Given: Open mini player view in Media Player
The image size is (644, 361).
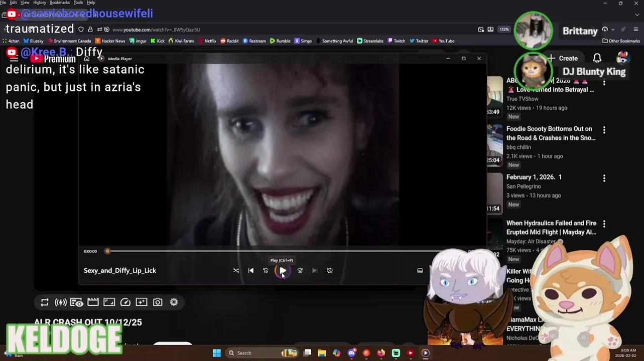Looking at the screenshot, I should pyautogui.click(x=420, y=270).
